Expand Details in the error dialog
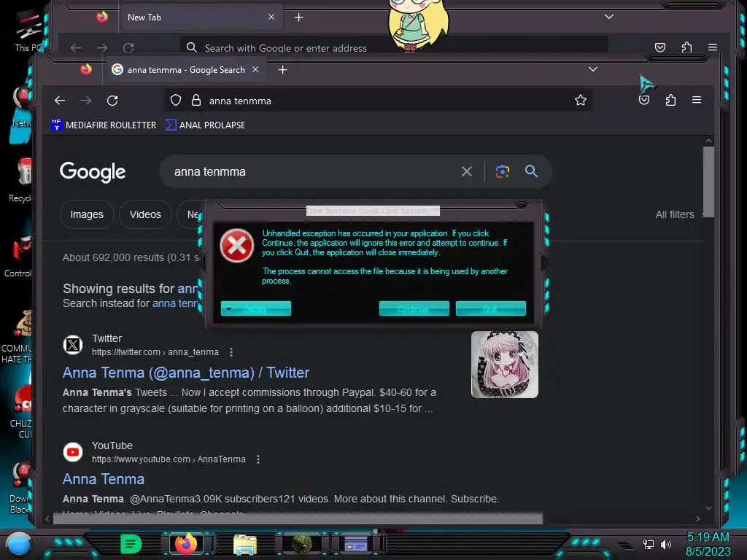This screenshot has height=560, width=747. [256, 308]
